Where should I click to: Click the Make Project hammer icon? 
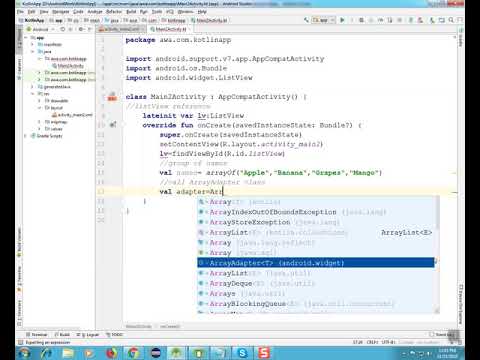click(306, 20)
